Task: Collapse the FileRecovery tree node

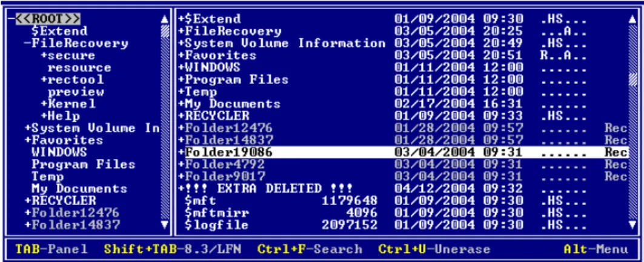Action: coord(27,44)
